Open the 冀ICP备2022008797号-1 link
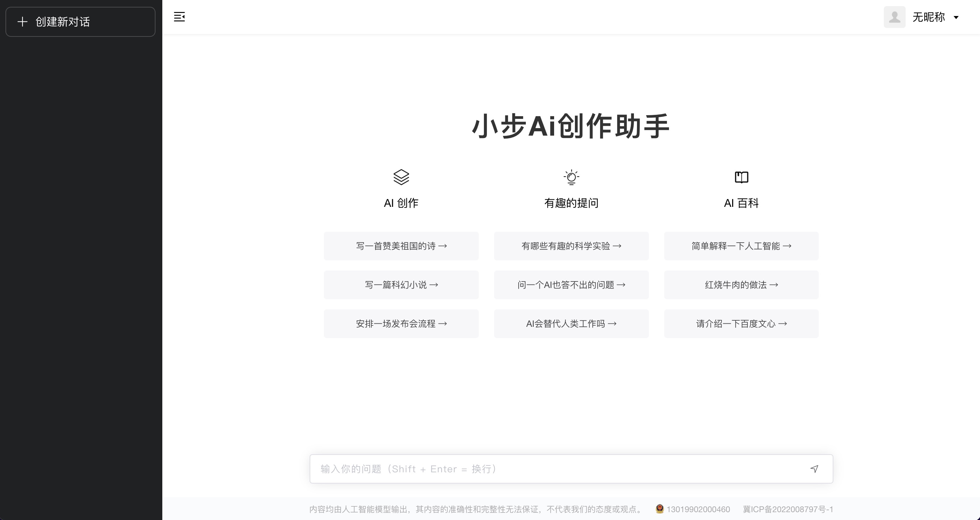Screen dimensions: 980x520 coord(788,509)
